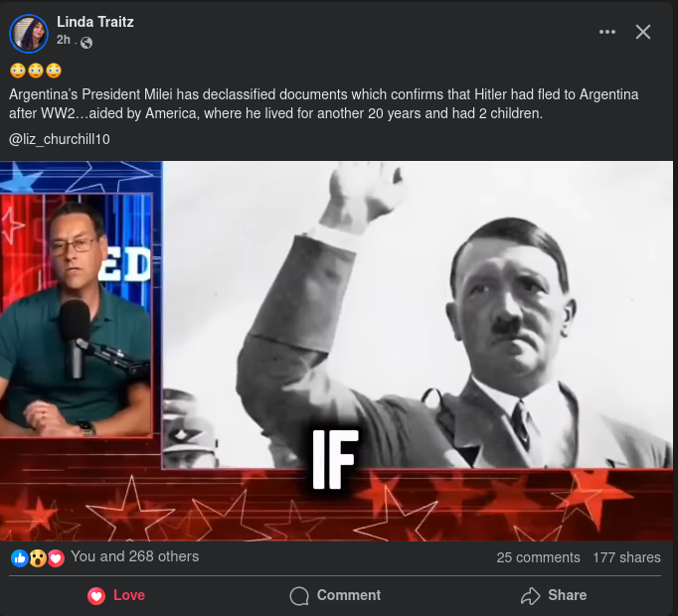
Task: Click the flushed face emojis row
Action: point(35,71)
